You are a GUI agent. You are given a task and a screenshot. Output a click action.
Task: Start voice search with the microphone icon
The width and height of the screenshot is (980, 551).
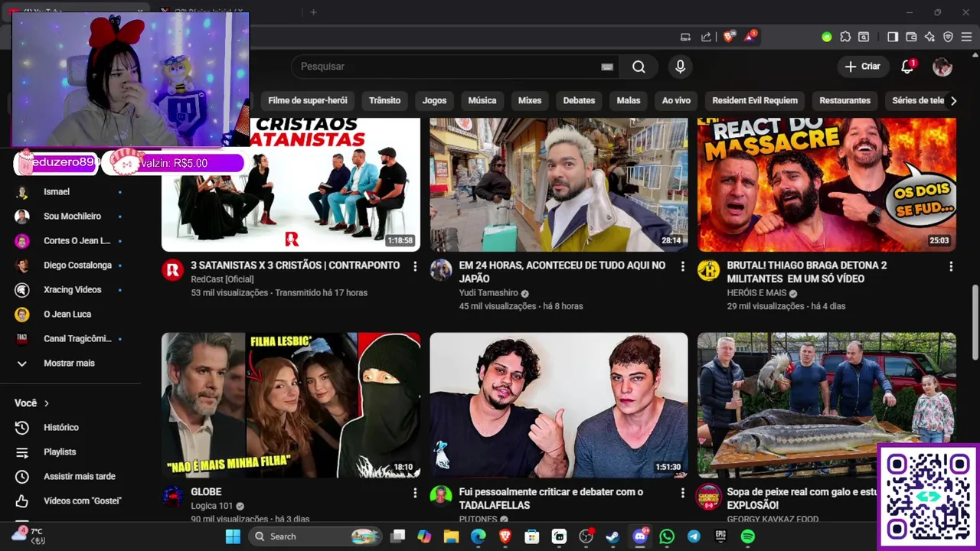coord(680,67)
